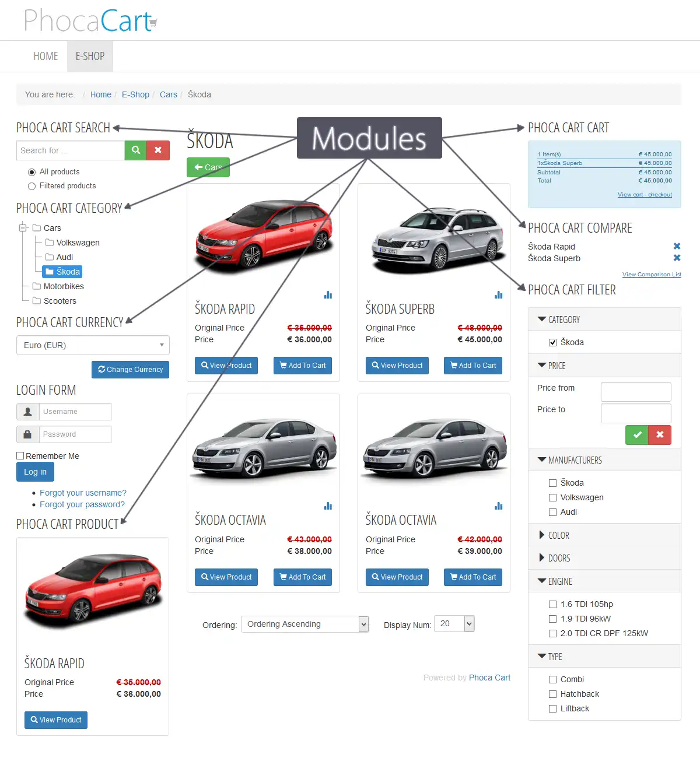The height and width of the screenshot is (758, 700).
Task: Check Hatchback type filter
Action: 552,694
